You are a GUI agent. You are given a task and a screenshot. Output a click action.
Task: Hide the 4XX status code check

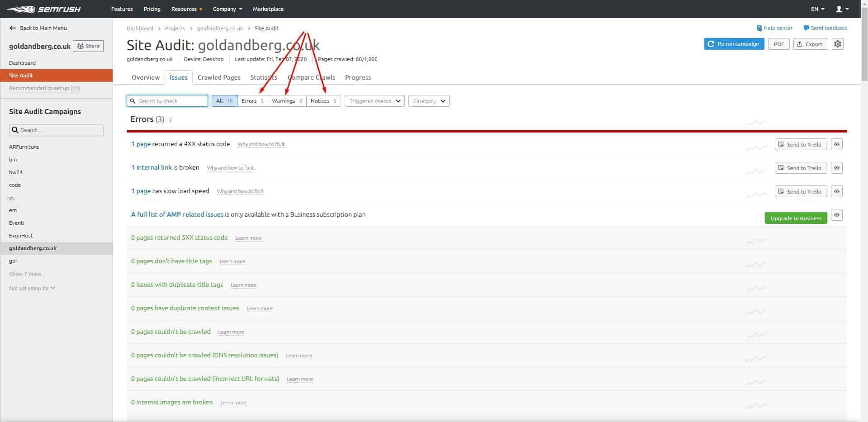(837, 144)
